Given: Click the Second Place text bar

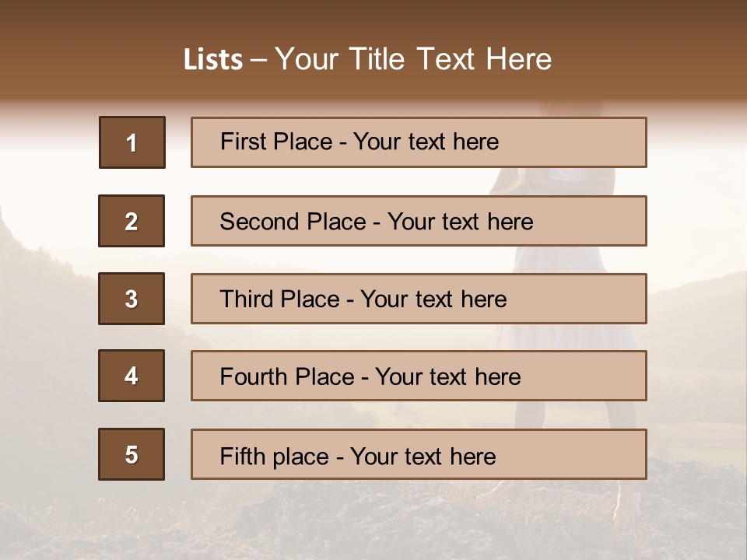Looking at the screenshot, I should click(x=419, y=221).
